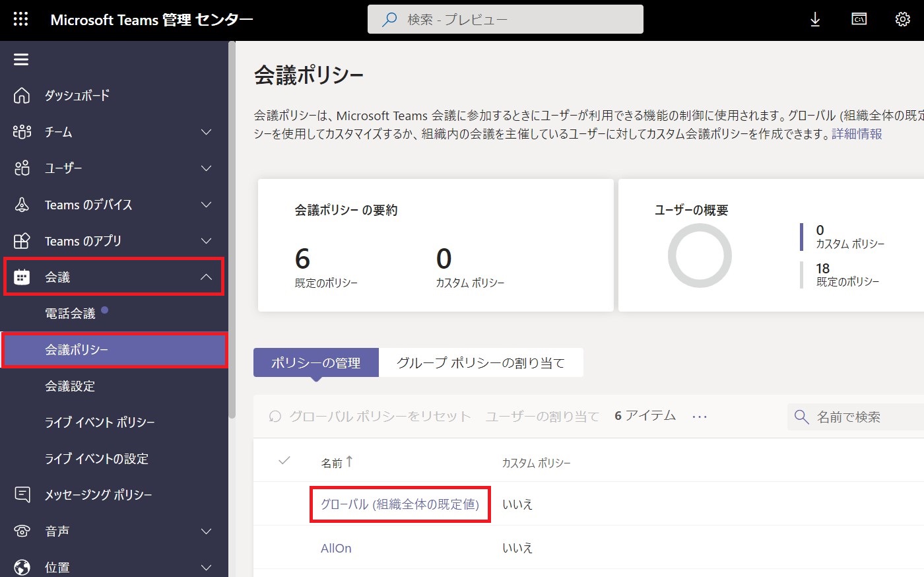924x577 pixels.
Task: Click ユーザーの割り当て button
Action: pos(542,417)
